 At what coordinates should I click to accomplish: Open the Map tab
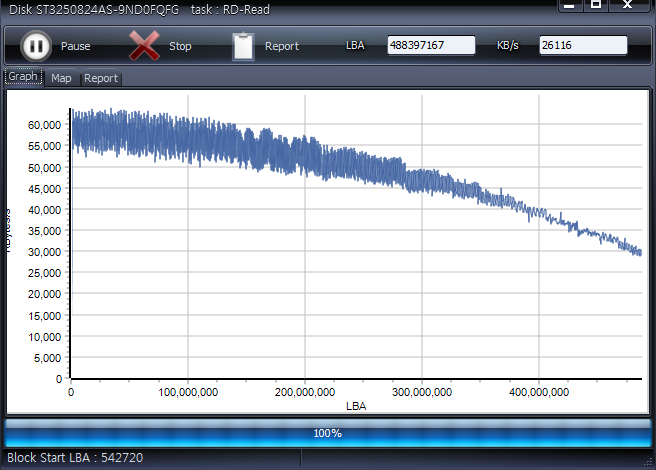(x=62, y=78)
